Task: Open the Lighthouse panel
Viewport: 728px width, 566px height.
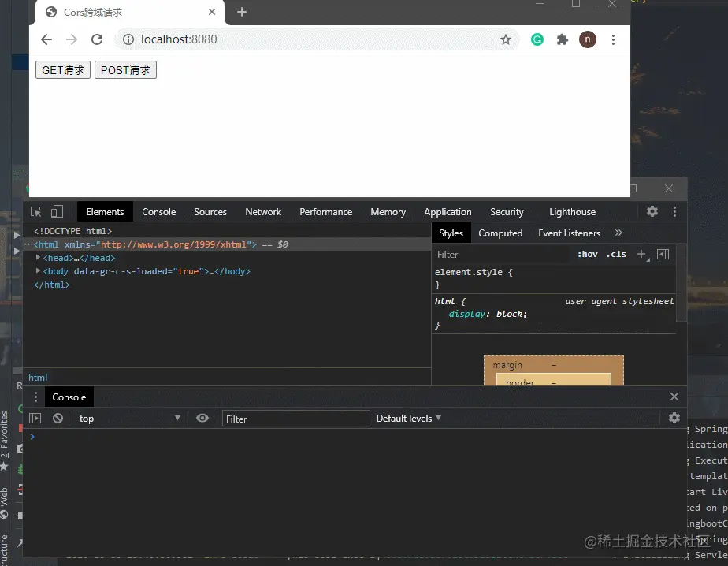Action: (573, 212)
